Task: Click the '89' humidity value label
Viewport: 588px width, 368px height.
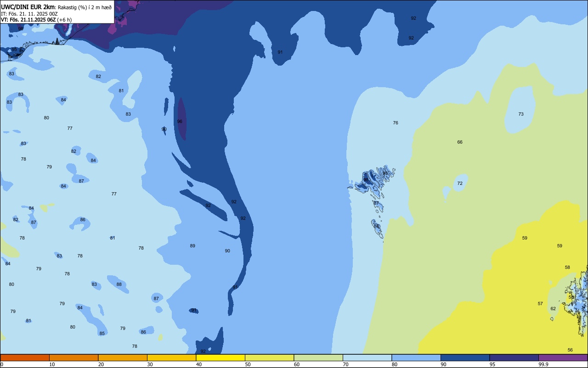Action: 192,246
